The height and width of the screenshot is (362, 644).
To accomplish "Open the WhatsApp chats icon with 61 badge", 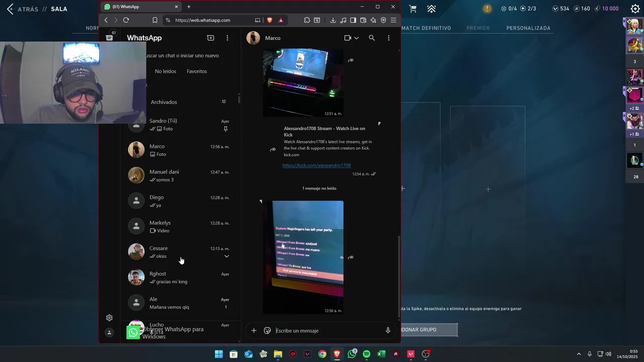I will coord(110,37).
